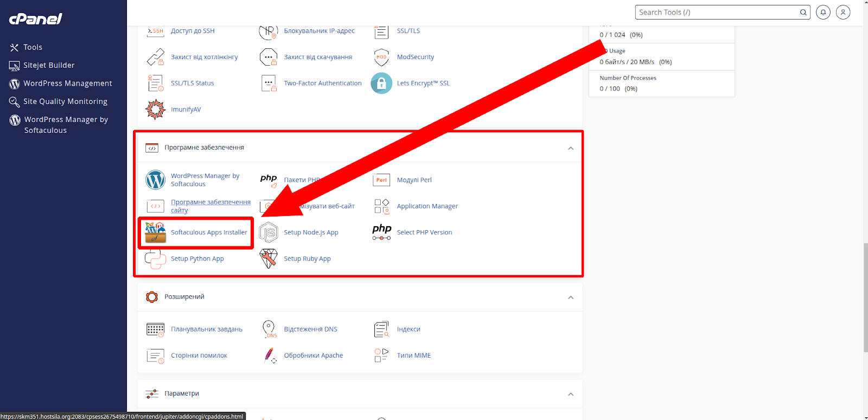The image size is (868, 420).
Task: Launch the ImunifyAV icon
Action: (x=155, y=110)
